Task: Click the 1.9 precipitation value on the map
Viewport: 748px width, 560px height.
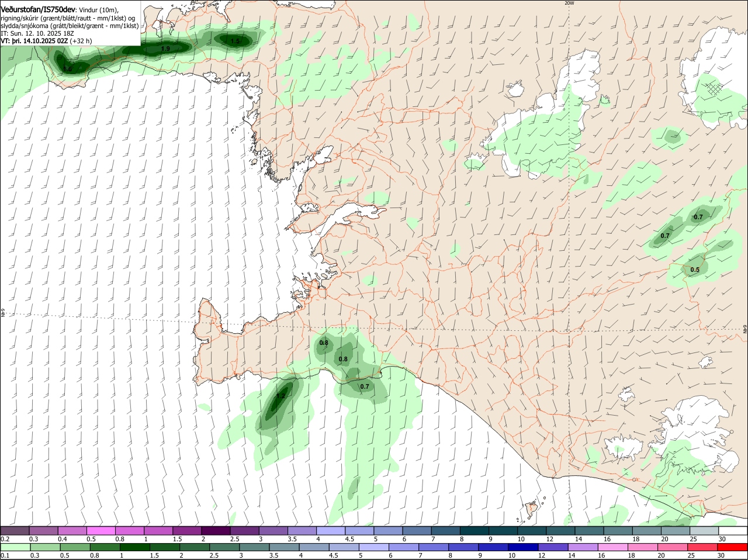Action: tap(165, 49)
